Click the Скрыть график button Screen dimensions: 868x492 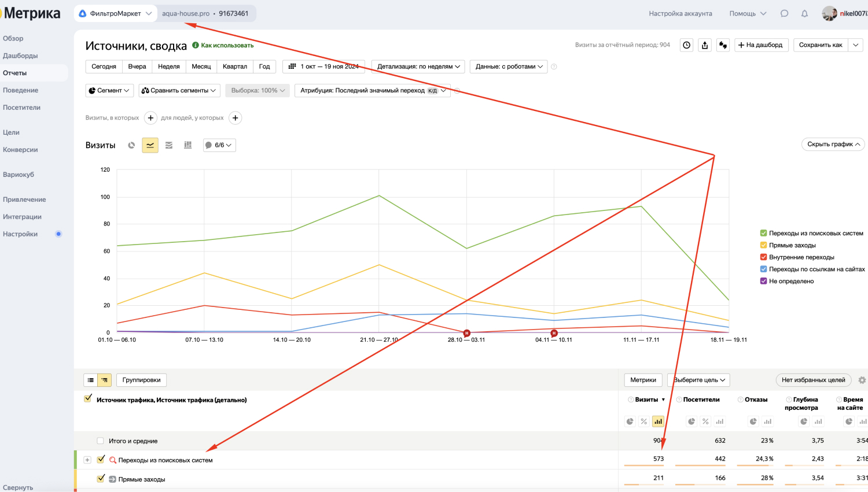(833, 144)
